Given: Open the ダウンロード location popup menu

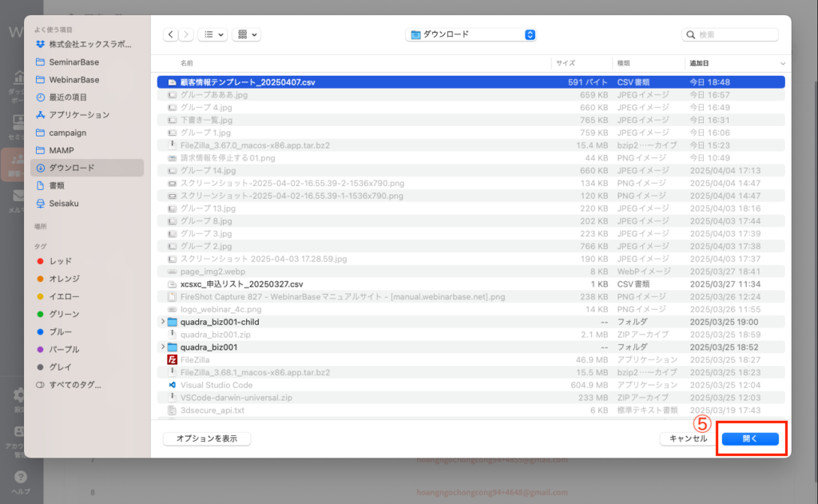Looking at the screenshot, I should tap(471, 34).
